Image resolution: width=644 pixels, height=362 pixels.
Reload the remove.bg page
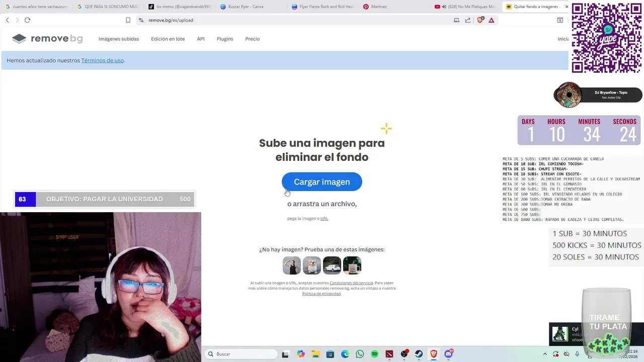pos(27,20)
